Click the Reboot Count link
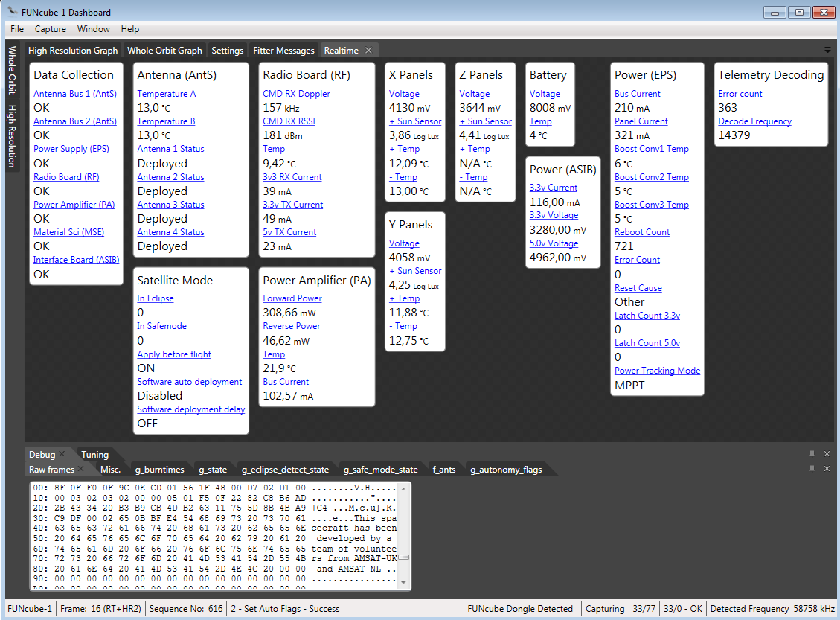840x620 pixels. click(642, 232)
